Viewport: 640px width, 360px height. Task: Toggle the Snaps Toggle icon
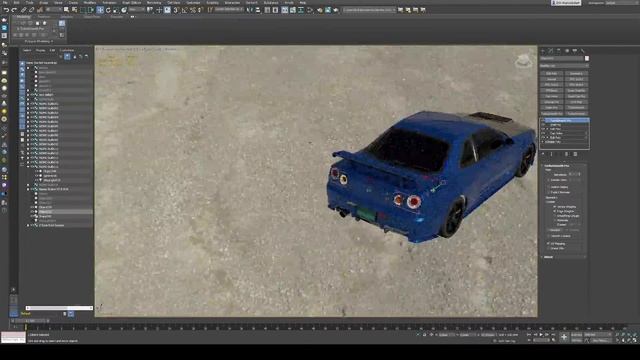tap(176, 10)
